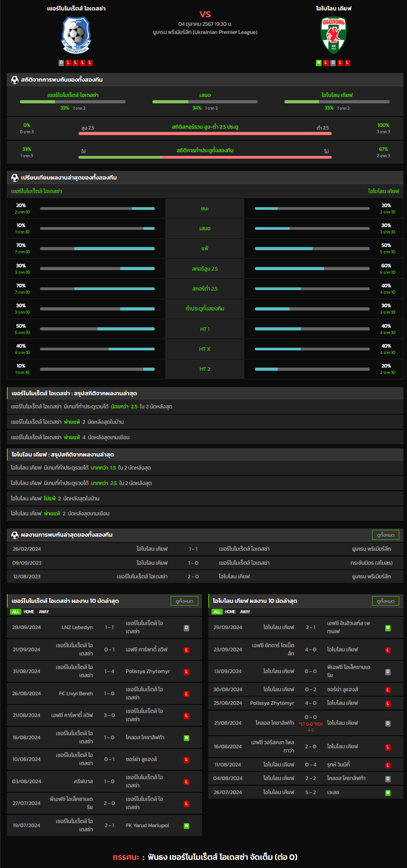Select ALL tab in Obolon last 10 matches
The height and width of the screenshot is (868, 407).
point(217,612)
